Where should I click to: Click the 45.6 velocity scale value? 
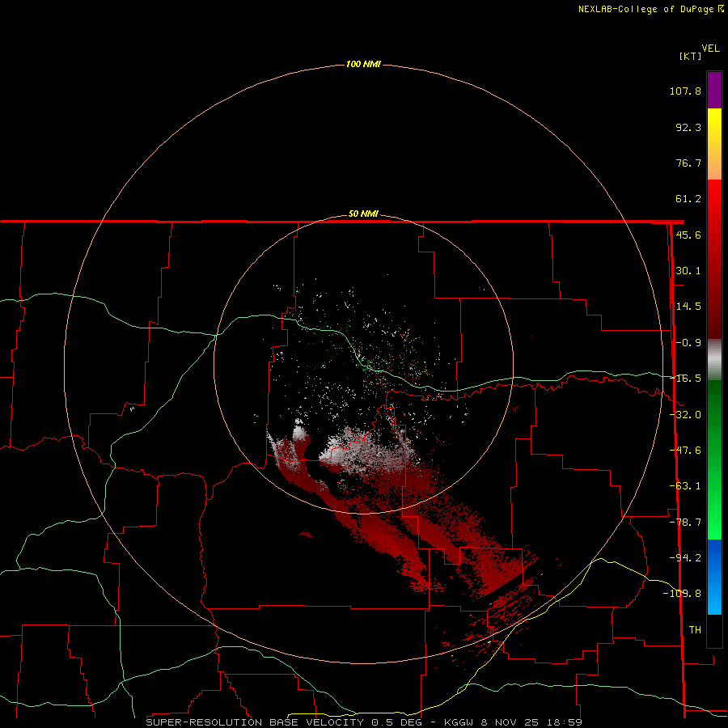click(688, 235)
